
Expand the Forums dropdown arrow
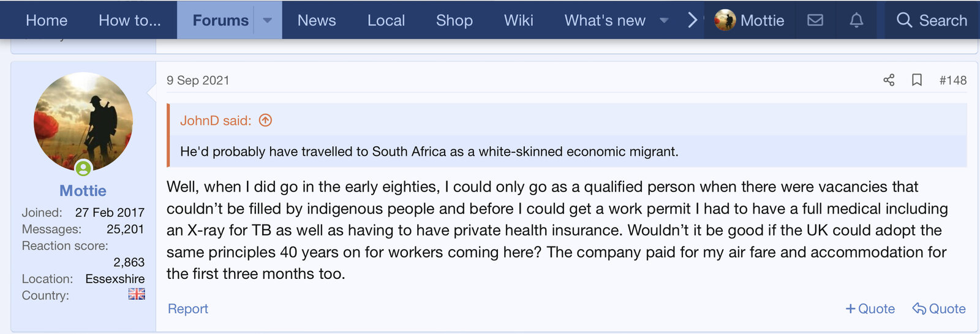pyautogui.click(x=268, y=20)
